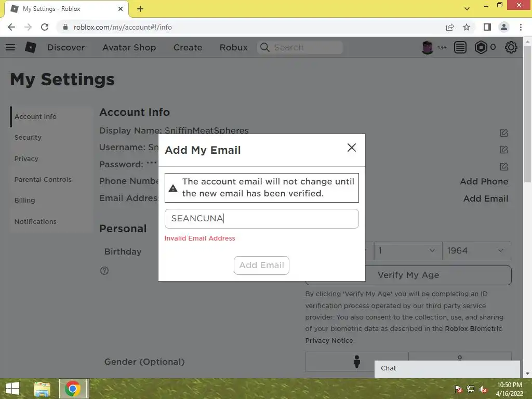Click the Roblox search box

pyautogui.click(x=300, y=47)
